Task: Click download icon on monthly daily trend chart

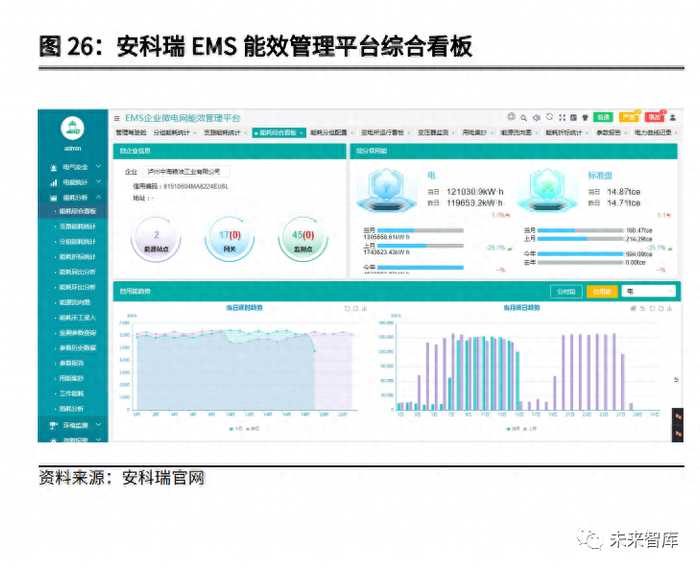Action: click(x=669, y=308)
